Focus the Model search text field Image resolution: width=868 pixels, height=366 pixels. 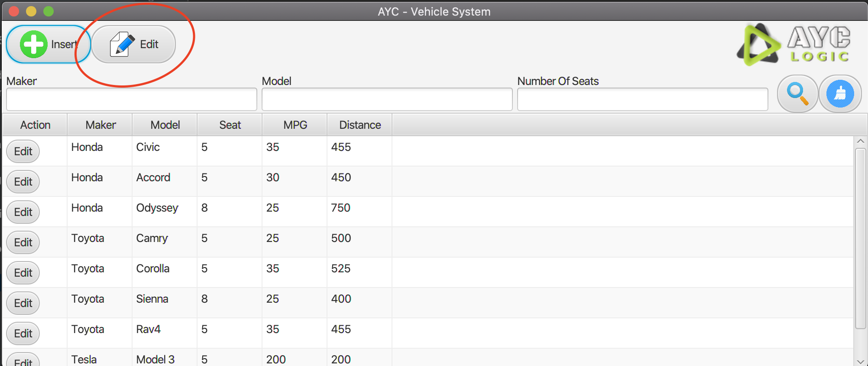click(387, 100)
